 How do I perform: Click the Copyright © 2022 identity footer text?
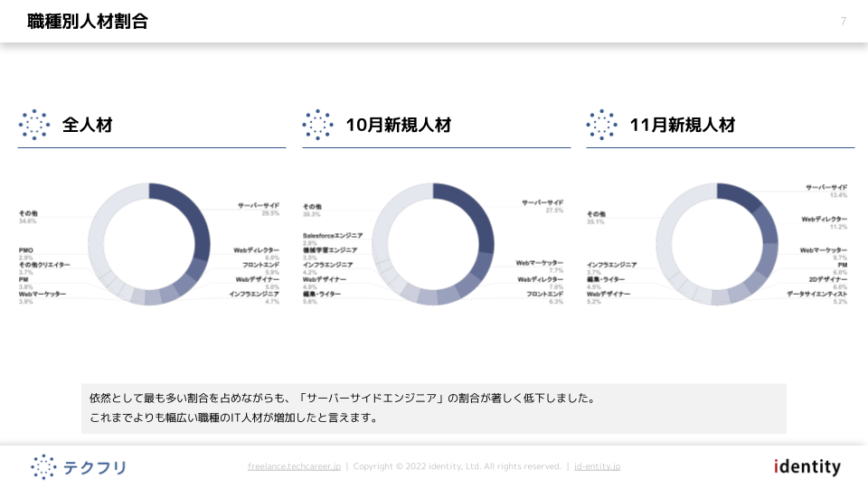coord(458,466)
